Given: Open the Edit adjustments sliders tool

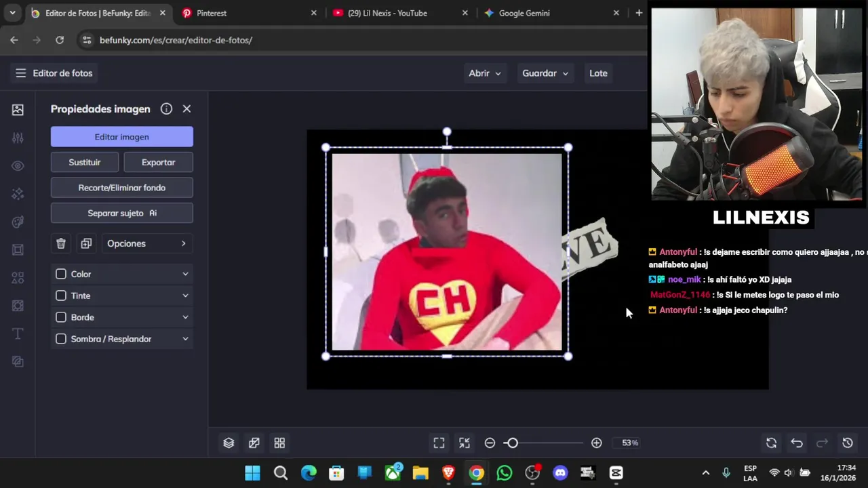Looking at the screenshot, I should point(18,138).
